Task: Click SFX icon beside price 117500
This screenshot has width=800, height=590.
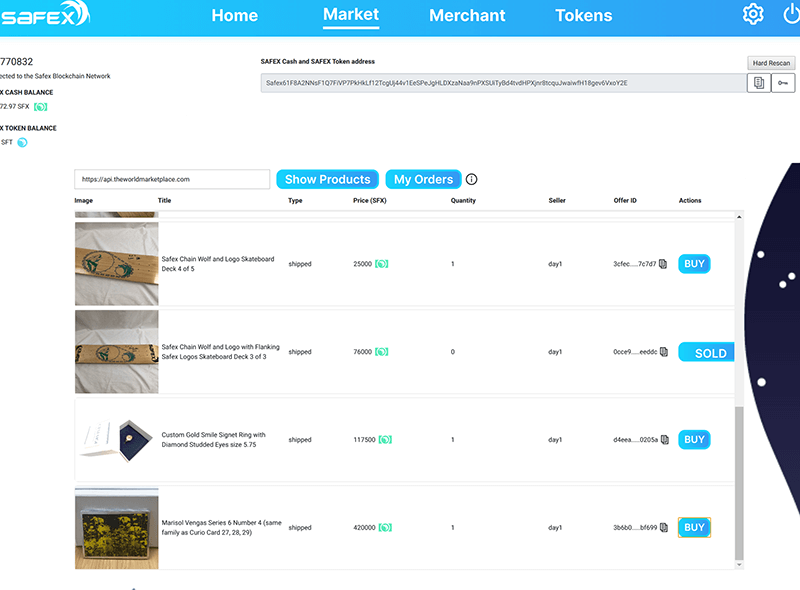Action: [385, 439]
